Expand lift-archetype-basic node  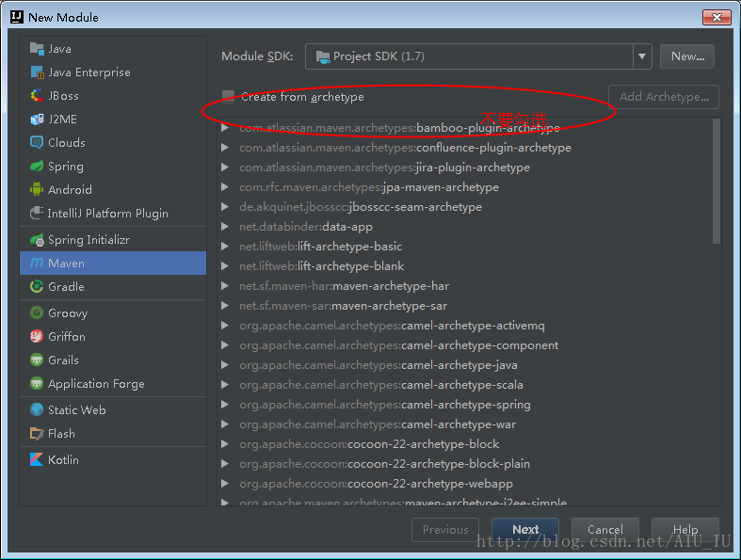pos(225,247)
